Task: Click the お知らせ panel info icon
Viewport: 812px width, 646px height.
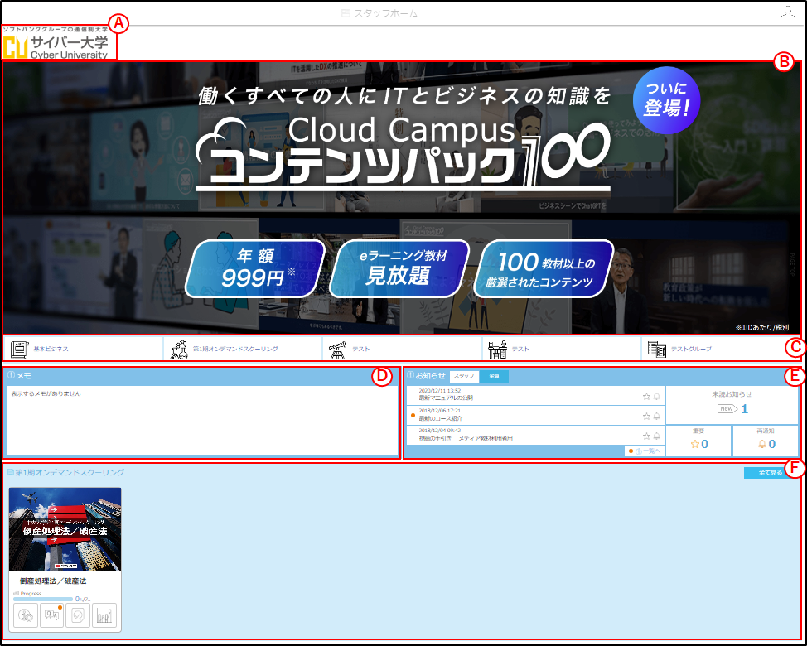Action: tap(411, 375)
